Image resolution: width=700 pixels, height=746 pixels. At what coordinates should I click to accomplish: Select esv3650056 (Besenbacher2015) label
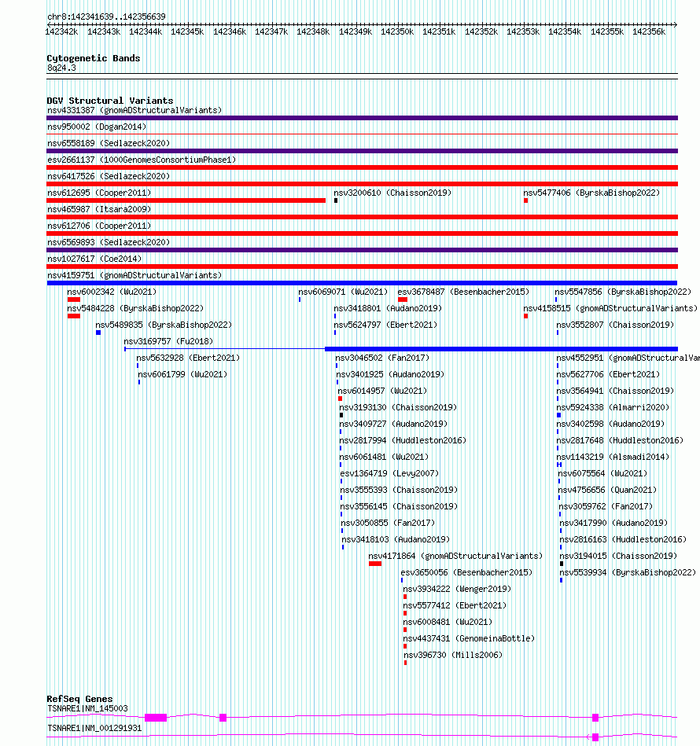[467, 572]
